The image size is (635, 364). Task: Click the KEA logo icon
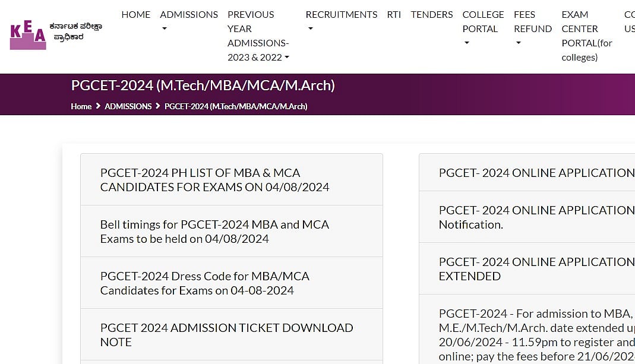pyautogui.click(x=28, y=35)
